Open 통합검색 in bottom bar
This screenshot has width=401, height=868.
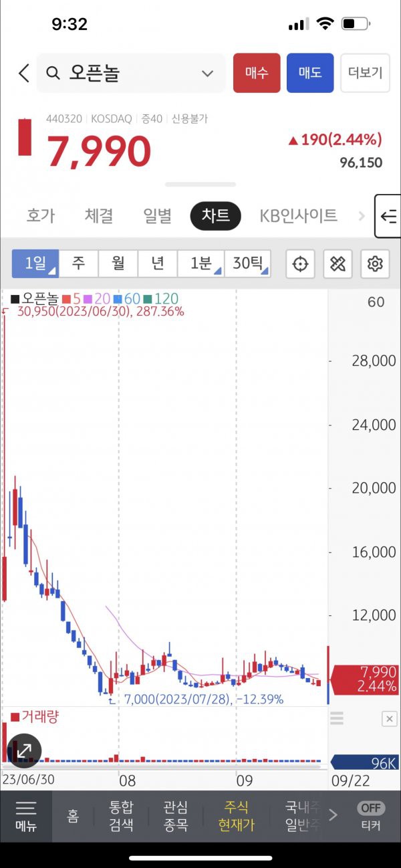click(x=122, y=816)
